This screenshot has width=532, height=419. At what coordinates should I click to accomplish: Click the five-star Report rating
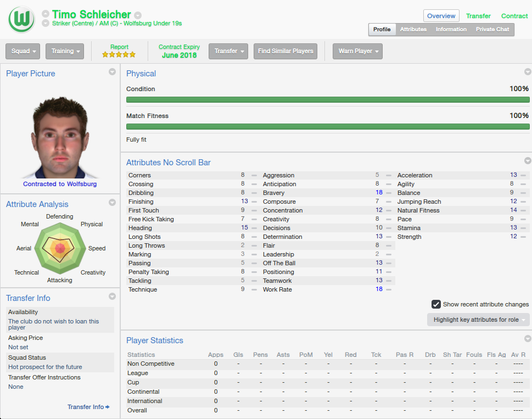[x=119, y=54]
